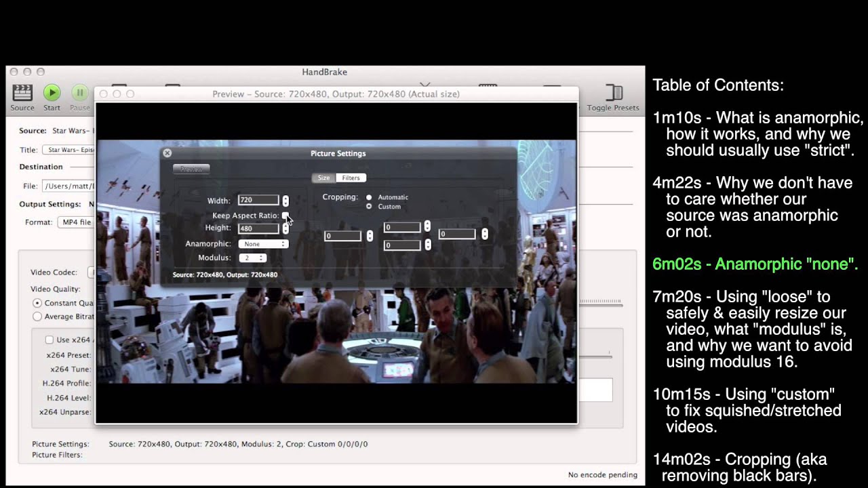This screenshot has width=868, height=488.
Task: Click the 'x264 Tune:' label
Action: (71, 369)
